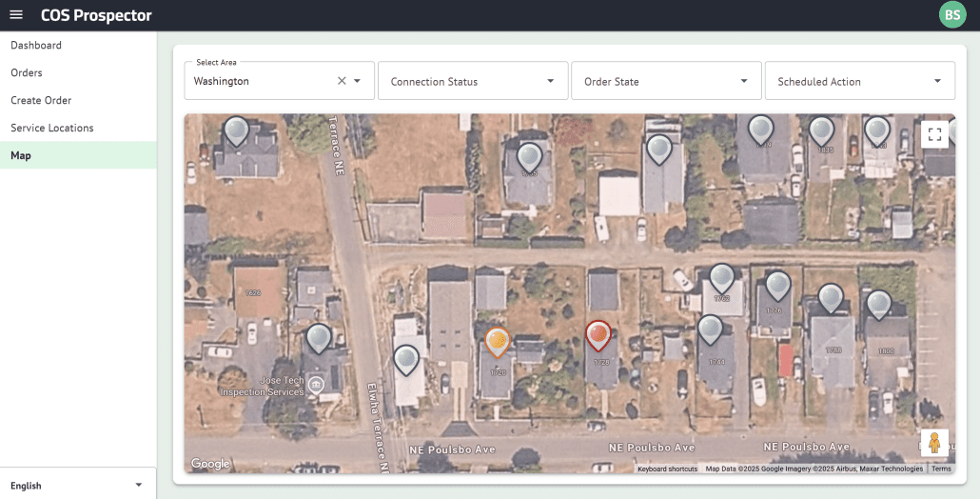
Task: Toggle fullscreen map view
Action: [x=934, y=134]
